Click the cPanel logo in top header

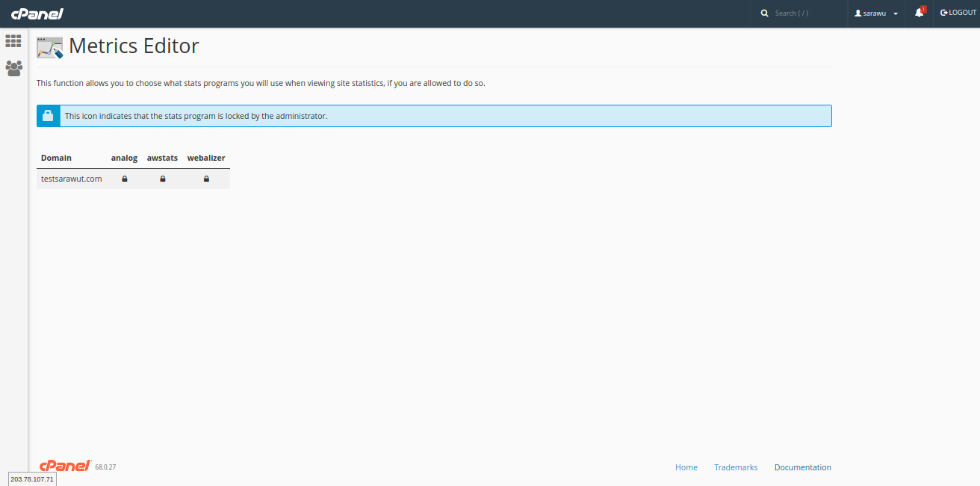[37, 13]
